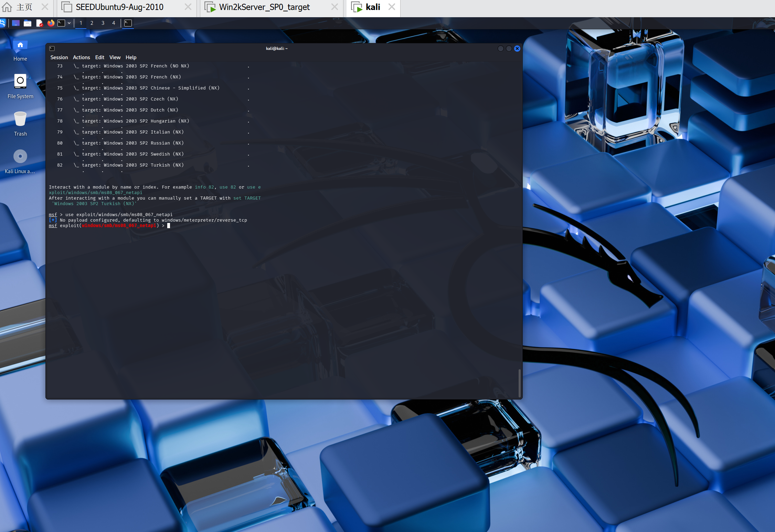Open the file manager panel icon
The width and height of the screenshot is (775, 532).
pos(28,23)
